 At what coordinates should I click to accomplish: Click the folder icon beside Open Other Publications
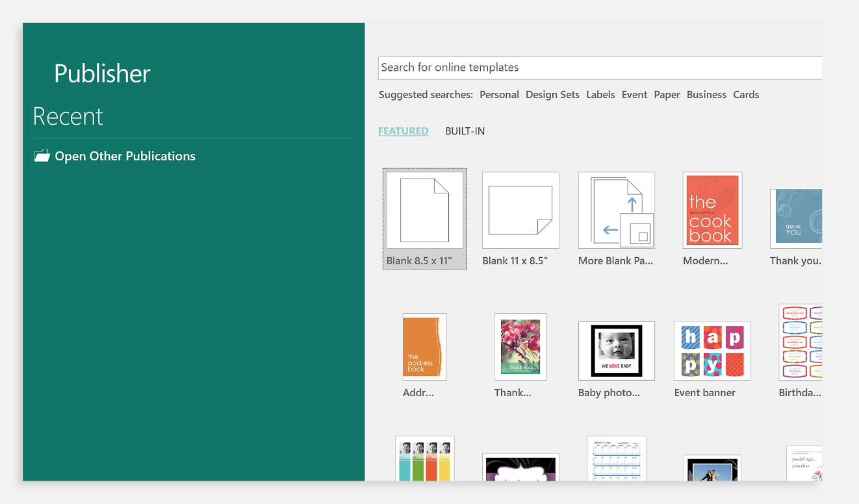(x=42, y=156)
